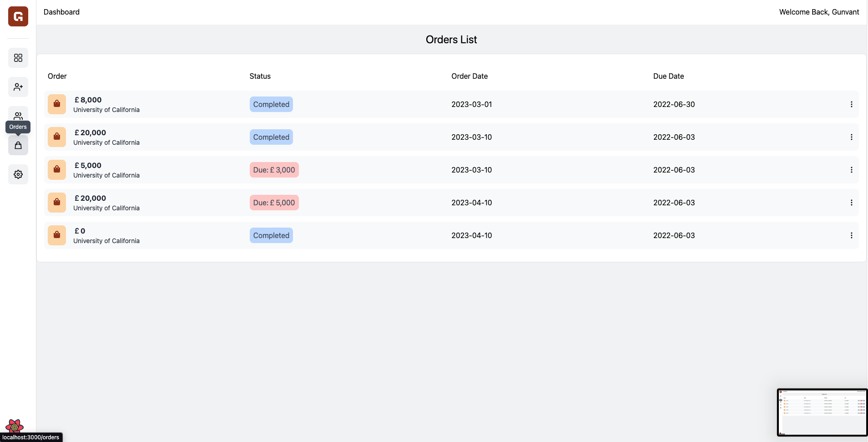Click the Completed badge of the £0 order
Screen dimensions: 868x442
point(271,235)
